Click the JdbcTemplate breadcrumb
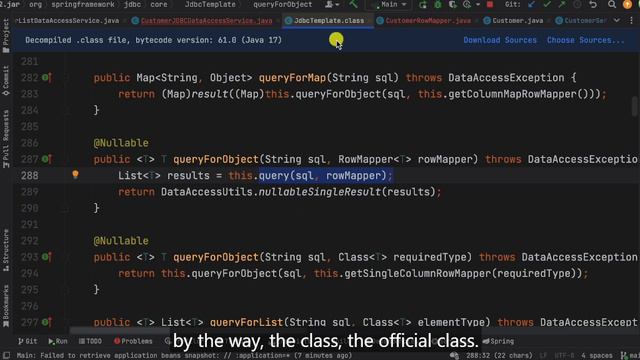The width and height of the screenshot is (640, 360). 210,4
